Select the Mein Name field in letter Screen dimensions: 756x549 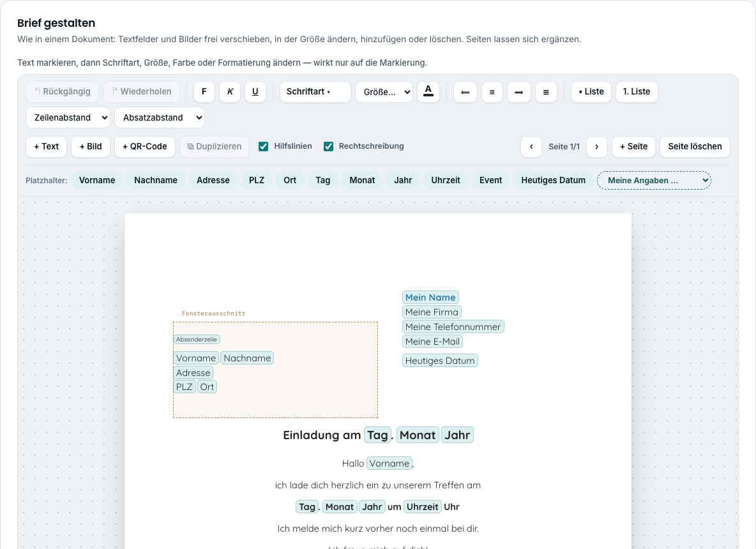(430, 297)
